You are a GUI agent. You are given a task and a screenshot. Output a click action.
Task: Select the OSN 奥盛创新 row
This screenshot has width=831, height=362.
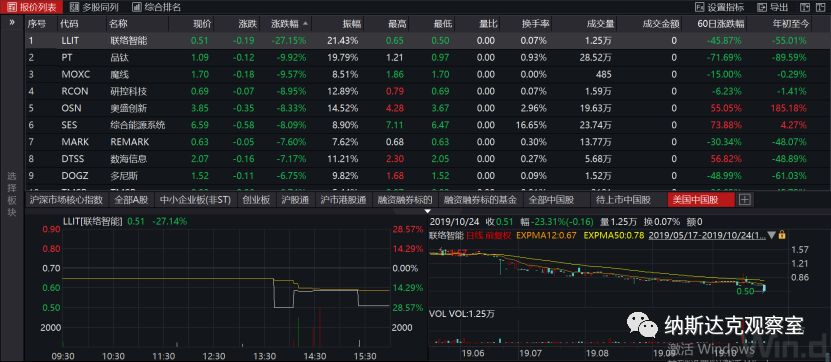coord(428,108)
